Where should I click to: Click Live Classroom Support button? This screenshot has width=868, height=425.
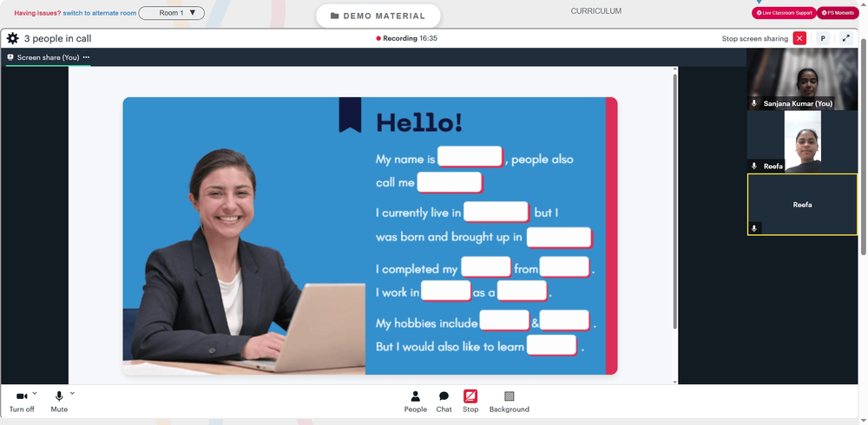pyautogui.click(x=784, y=13)
